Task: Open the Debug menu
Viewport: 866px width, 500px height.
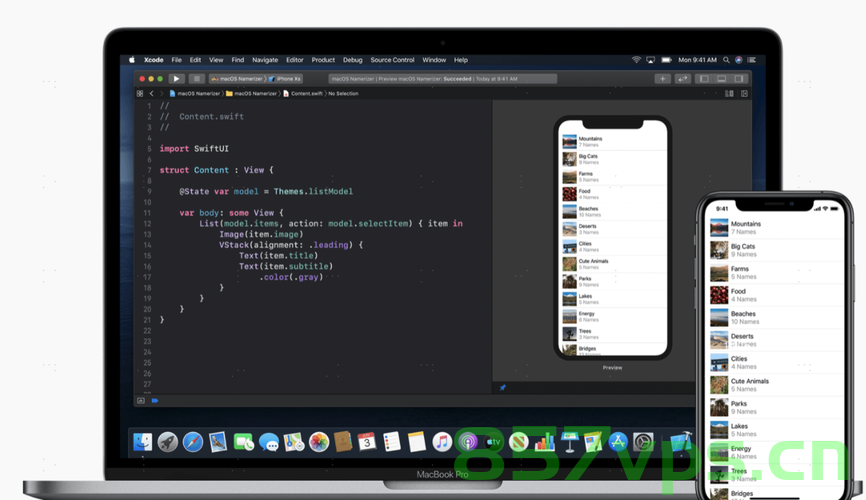Action: [x=352, y=60]
